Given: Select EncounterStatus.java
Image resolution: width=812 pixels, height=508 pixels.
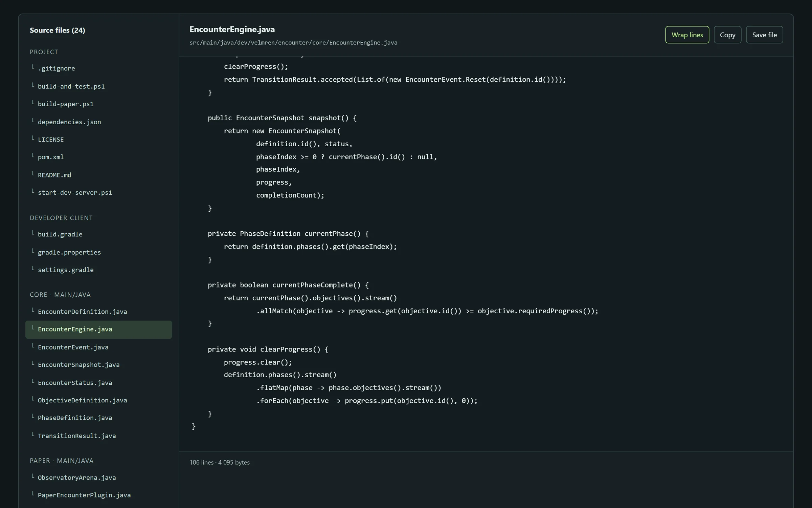Looking at the screenshot, I should (x=98, y=383).
